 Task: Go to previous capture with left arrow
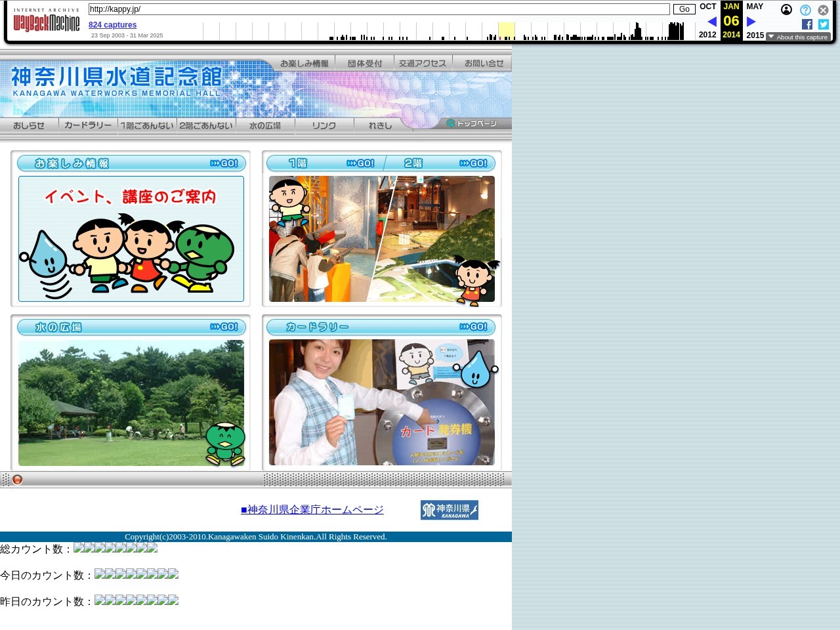711,22
